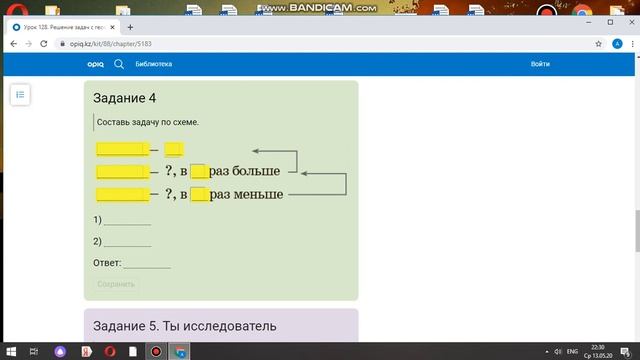Image resolution: width=640 pixels, height=360 pixels.
Task: Click the answer line for step 1)
Action: tap(127, 221)
